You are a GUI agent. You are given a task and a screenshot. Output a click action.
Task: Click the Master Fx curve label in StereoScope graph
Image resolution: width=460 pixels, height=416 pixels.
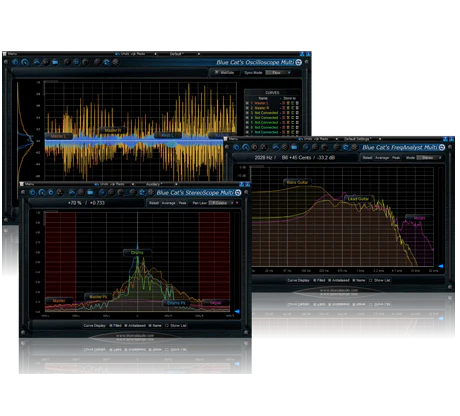click(98, 297)
